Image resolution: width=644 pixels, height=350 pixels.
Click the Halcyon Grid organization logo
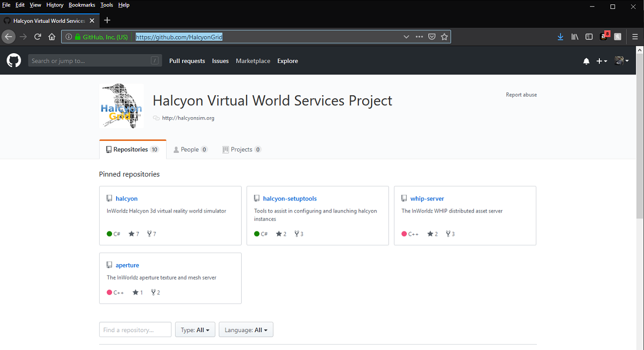[122, 106]
